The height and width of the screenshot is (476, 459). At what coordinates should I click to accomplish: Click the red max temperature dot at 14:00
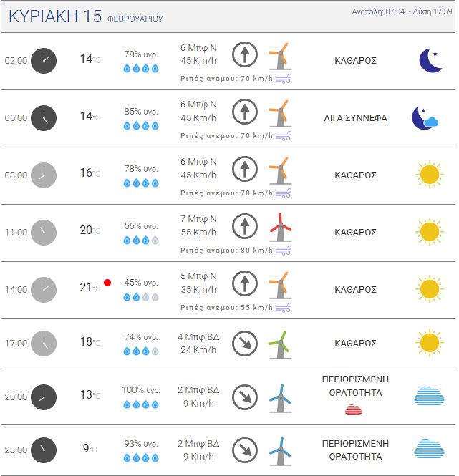[107, 283]
